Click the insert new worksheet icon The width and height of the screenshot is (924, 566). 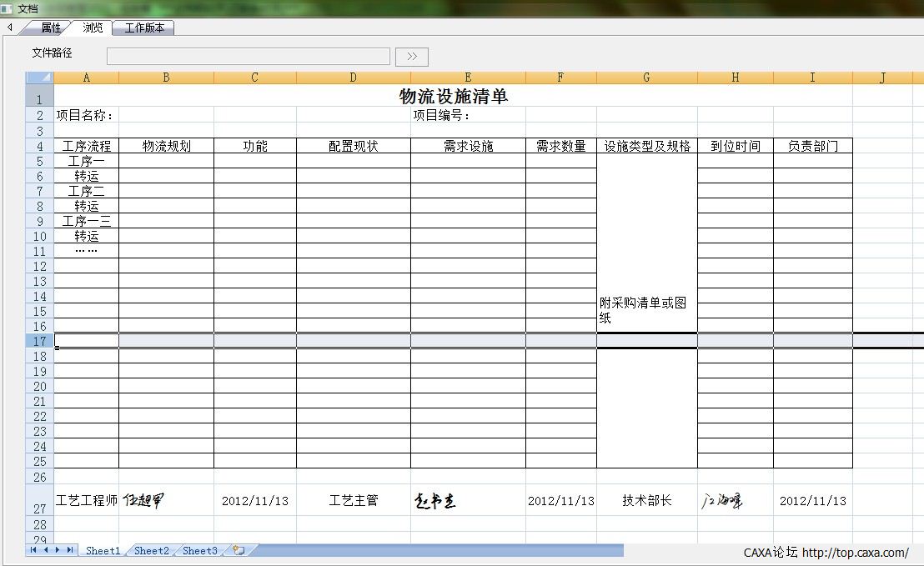239,550
